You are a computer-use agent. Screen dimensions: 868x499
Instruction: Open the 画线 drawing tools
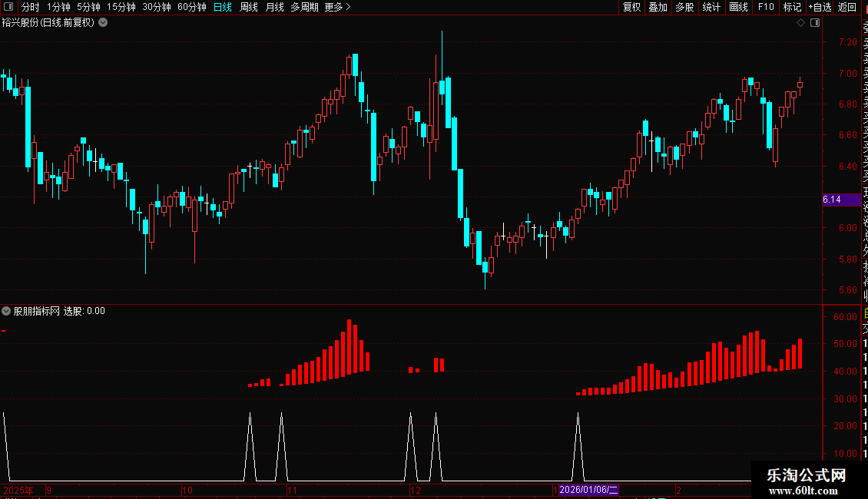[x=738, y=7]
